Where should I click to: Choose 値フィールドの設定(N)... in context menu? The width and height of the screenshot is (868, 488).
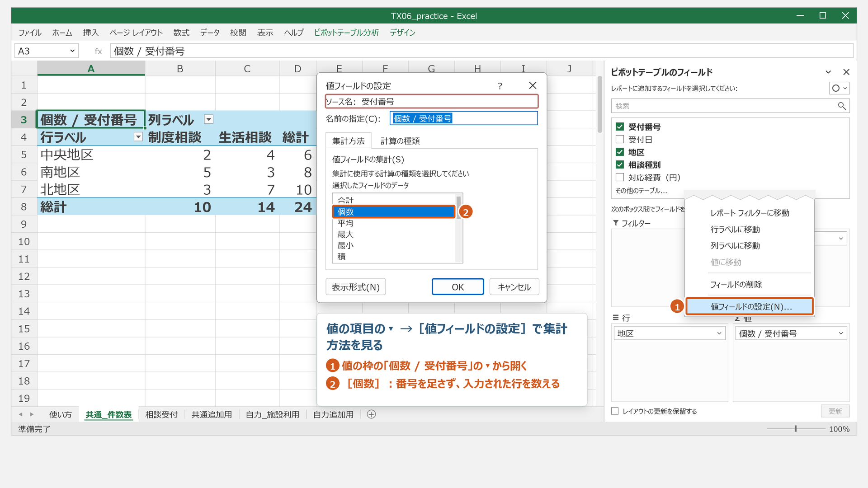point(750,306)
